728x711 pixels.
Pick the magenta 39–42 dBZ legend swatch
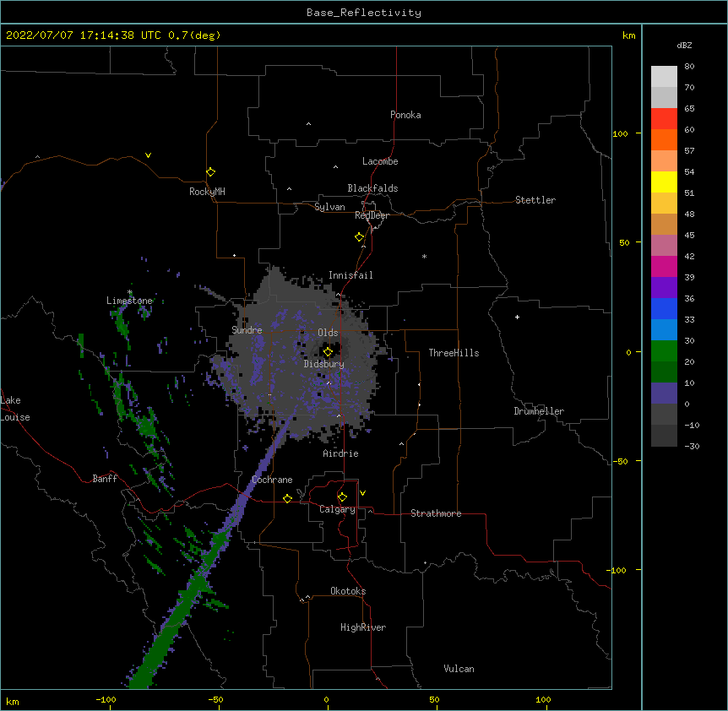click(x=664, y=266)
